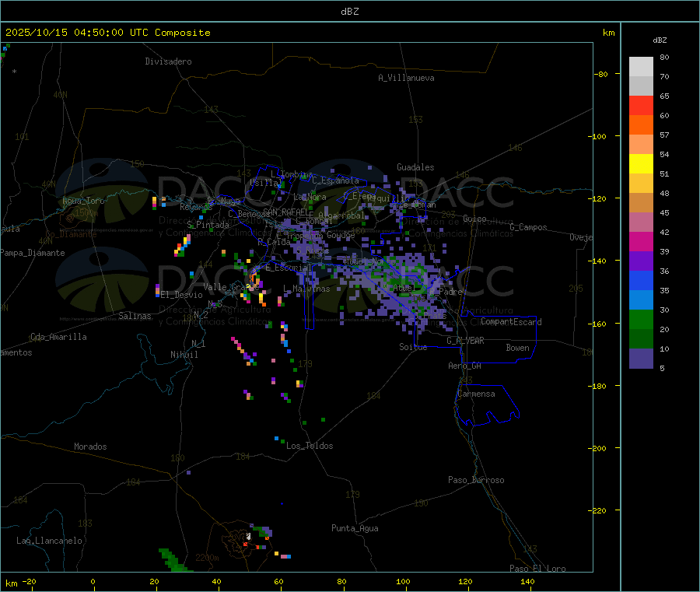The height and width of the screenshot is (592, 700).
Task: Click the Morados label
Action: click(x=90, y=447)
